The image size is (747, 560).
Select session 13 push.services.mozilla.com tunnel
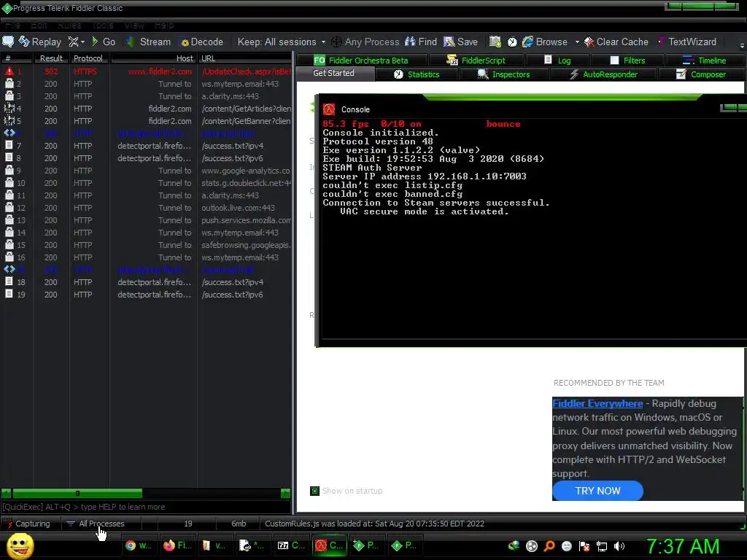point(146,220)
